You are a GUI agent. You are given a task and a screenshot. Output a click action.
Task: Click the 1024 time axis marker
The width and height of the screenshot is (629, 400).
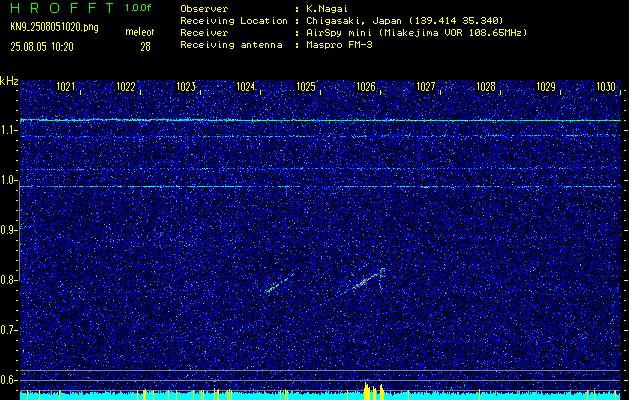pyautogui.click(x=246, y=87)
